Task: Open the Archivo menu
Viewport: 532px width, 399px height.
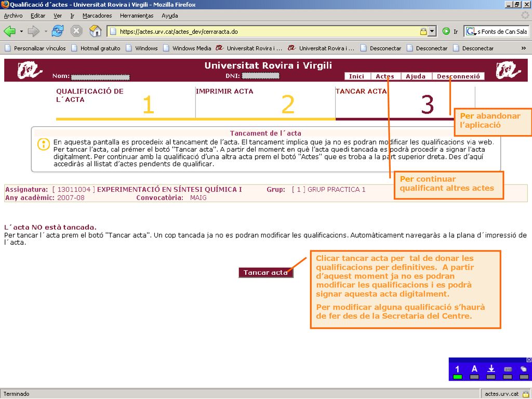Action: 13,16
